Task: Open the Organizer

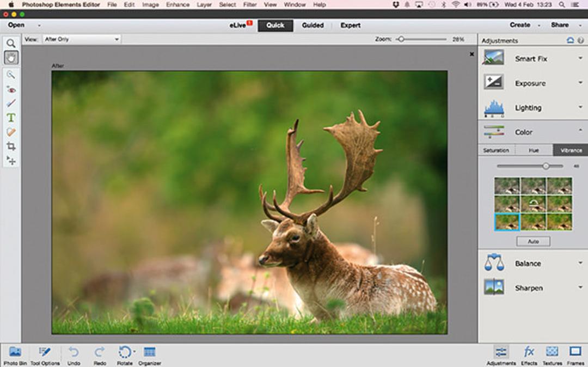Action: 150,356
